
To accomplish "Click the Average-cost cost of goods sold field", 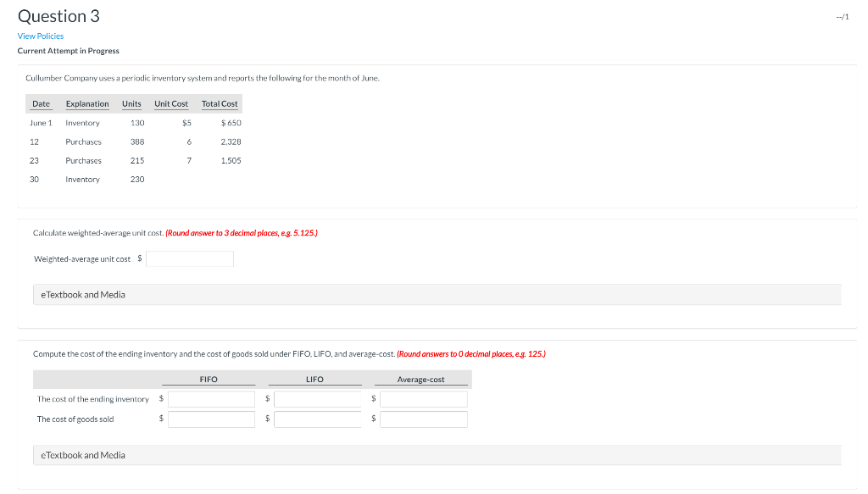I will (423, 419).
